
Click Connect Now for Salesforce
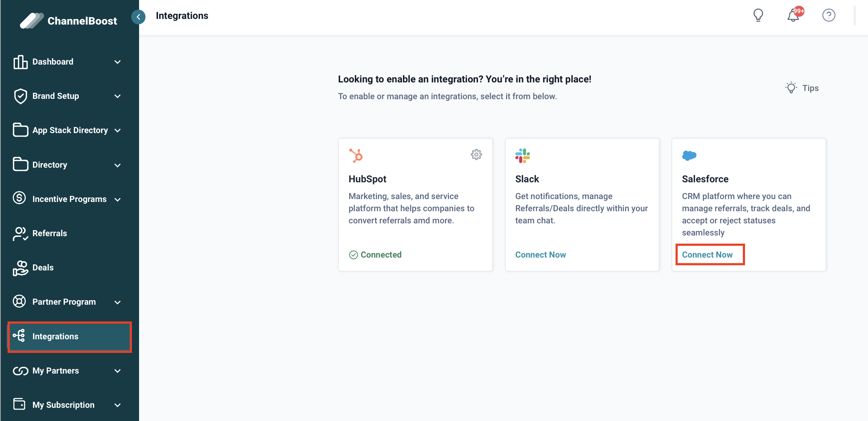[707, 255]
